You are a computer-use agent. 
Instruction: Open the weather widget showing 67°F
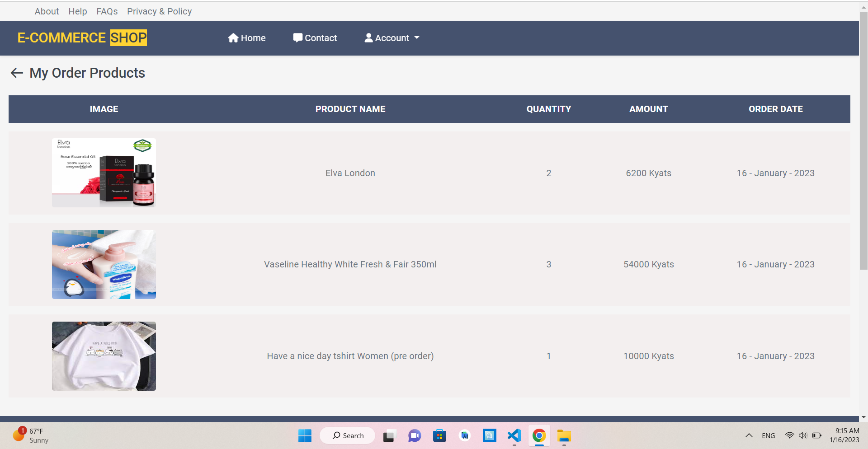(31, 435)
